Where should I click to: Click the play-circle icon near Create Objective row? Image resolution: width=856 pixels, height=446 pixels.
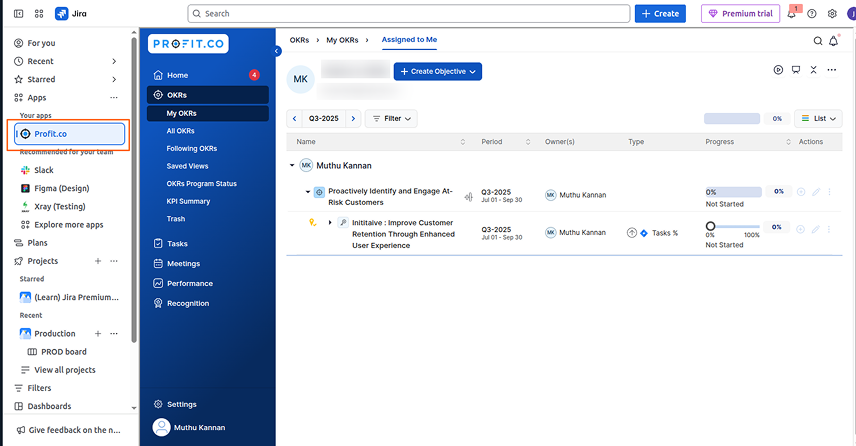point(778,70)
